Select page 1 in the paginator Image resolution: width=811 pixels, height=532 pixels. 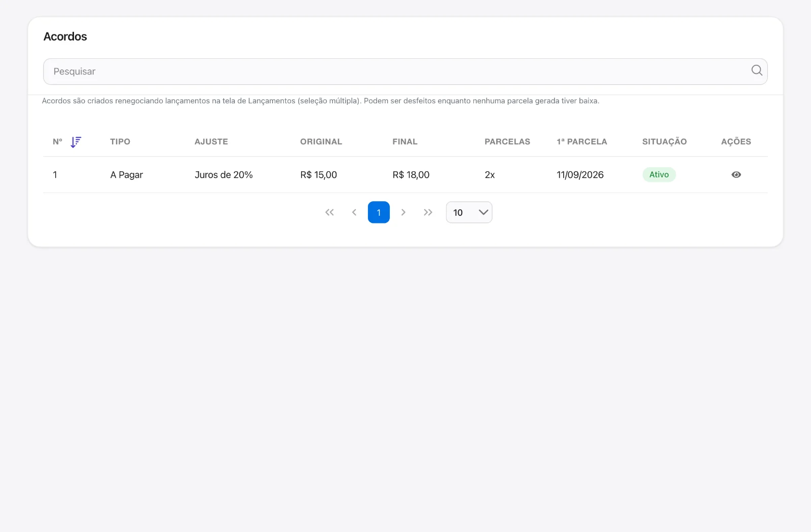click(379, 212)
